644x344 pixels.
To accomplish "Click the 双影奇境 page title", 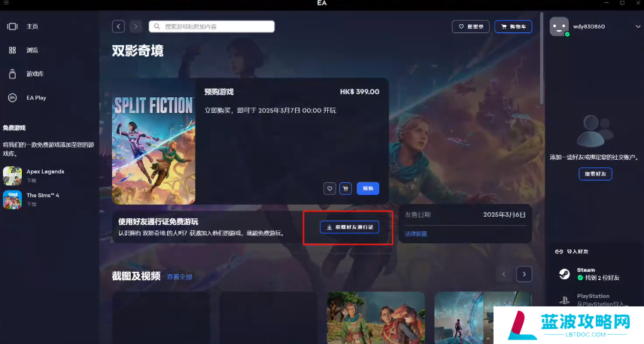I will point(138,50).
